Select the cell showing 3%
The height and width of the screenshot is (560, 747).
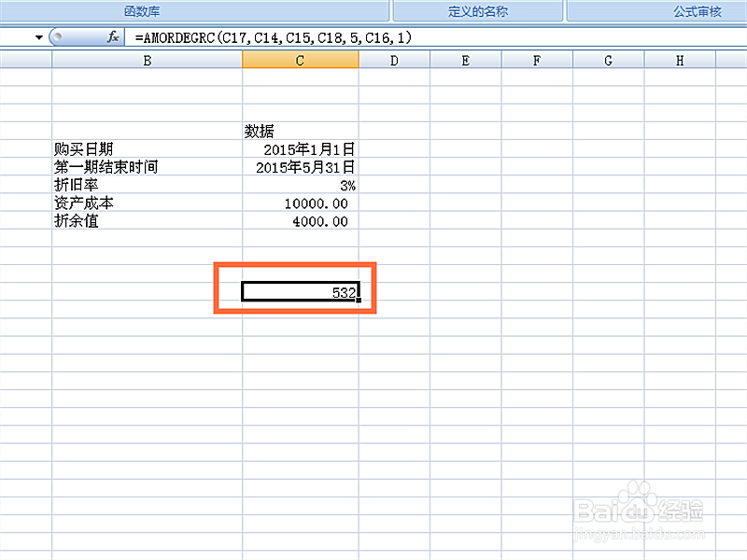(300, 185)
